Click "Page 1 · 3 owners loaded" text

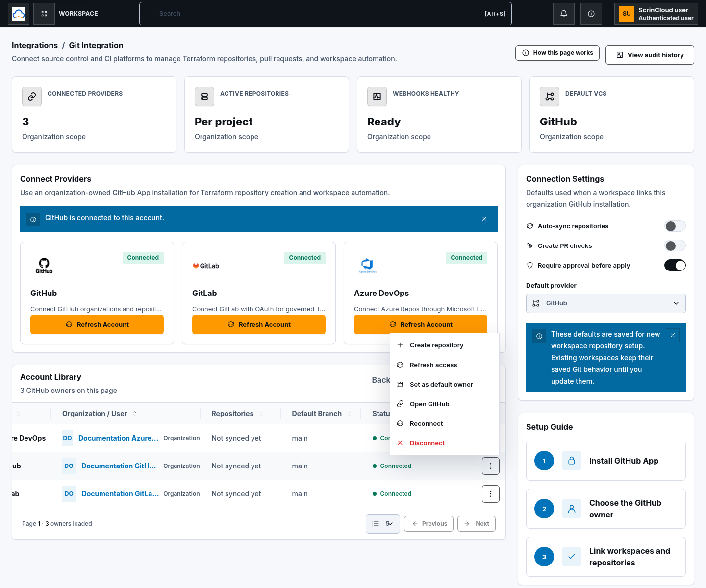pos(57,524)
